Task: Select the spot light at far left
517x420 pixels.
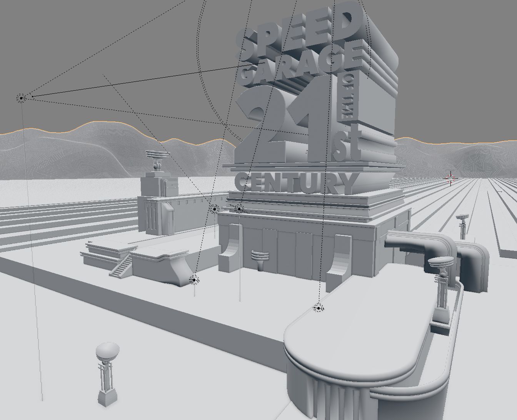Action: pyautogui.click(x=21, y=98)
